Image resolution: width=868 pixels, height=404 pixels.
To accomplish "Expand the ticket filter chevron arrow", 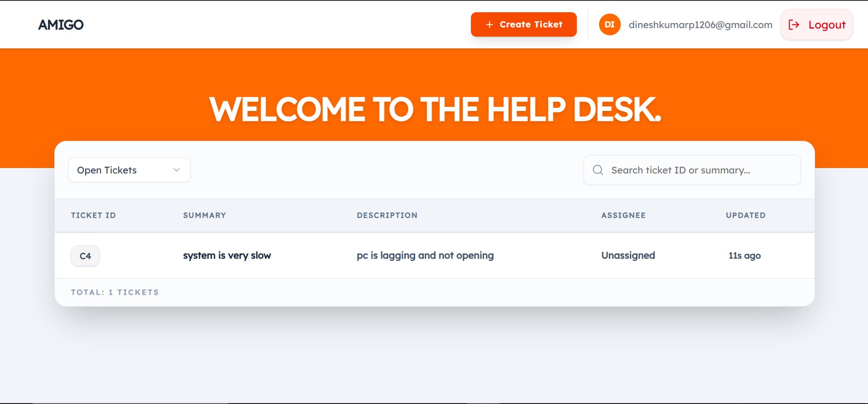I will 177,170.
